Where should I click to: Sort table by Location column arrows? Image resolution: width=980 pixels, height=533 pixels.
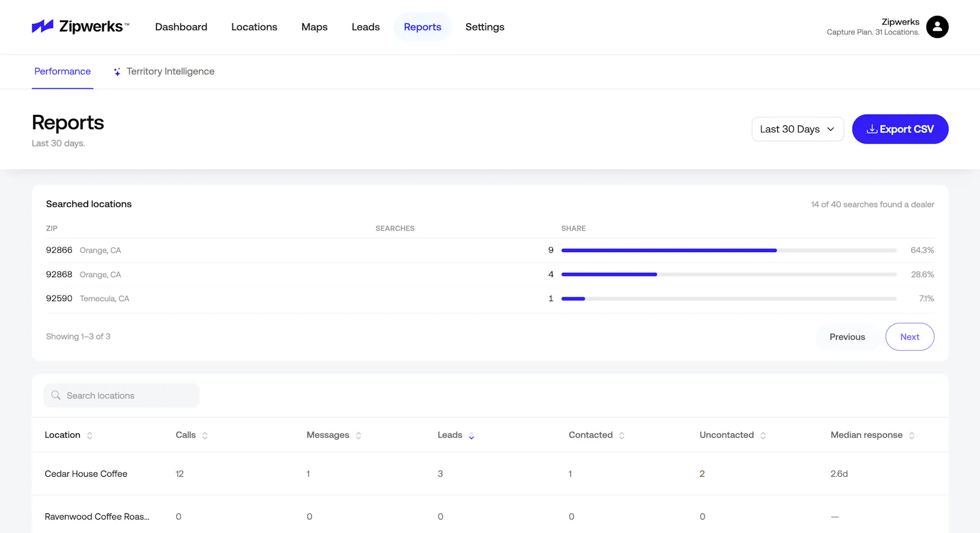point(89,436)
